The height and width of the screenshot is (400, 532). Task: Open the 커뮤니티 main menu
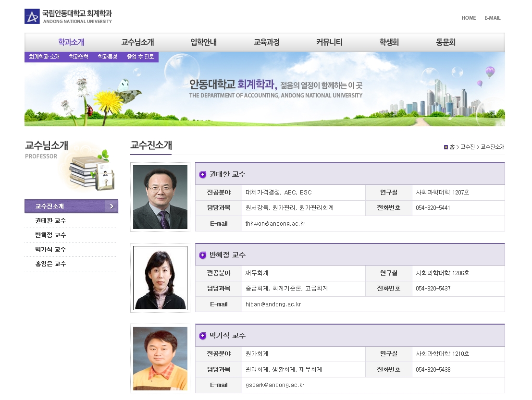(329, 42)
